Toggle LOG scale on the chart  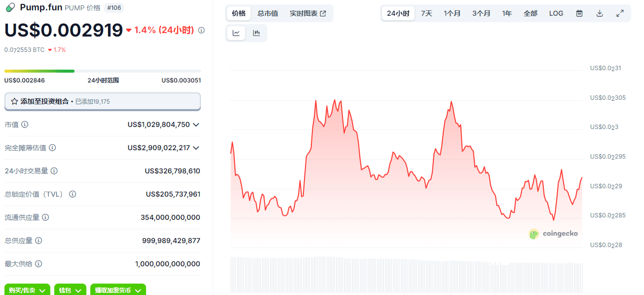[556, 13]
